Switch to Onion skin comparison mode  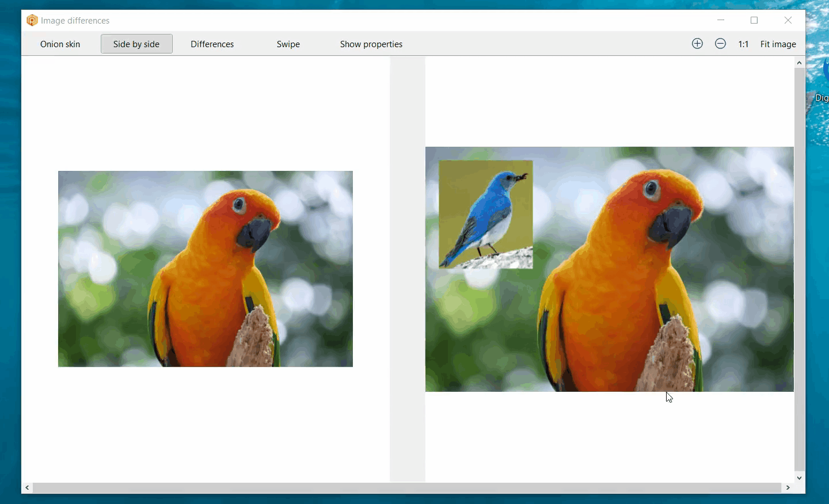coord(60,44)
